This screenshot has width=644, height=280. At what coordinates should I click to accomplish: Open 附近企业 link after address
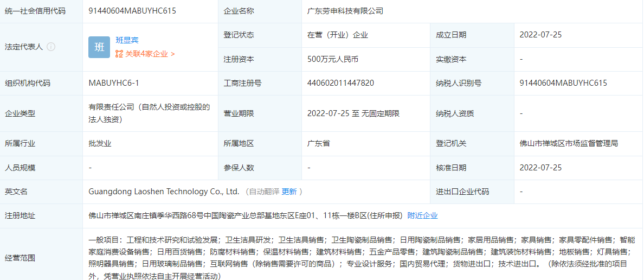(423, 215)
